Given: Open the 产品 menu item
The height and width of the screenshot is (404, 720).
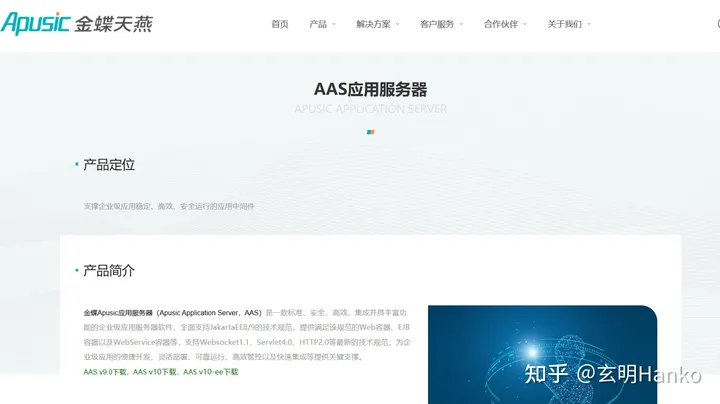Looking at the screenshot, I should tap(318, 24).
